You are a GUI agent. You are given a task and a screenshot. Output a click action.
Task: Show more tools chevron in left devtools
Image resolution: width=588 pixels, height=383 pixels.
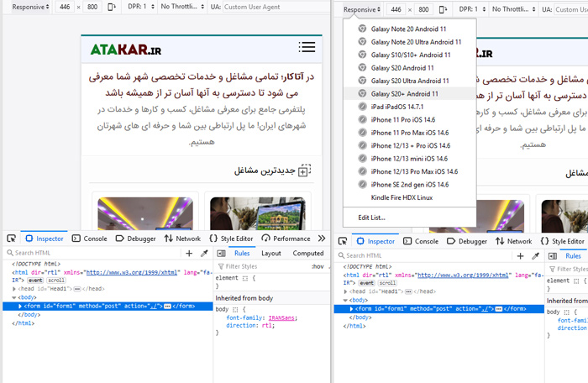322,239
